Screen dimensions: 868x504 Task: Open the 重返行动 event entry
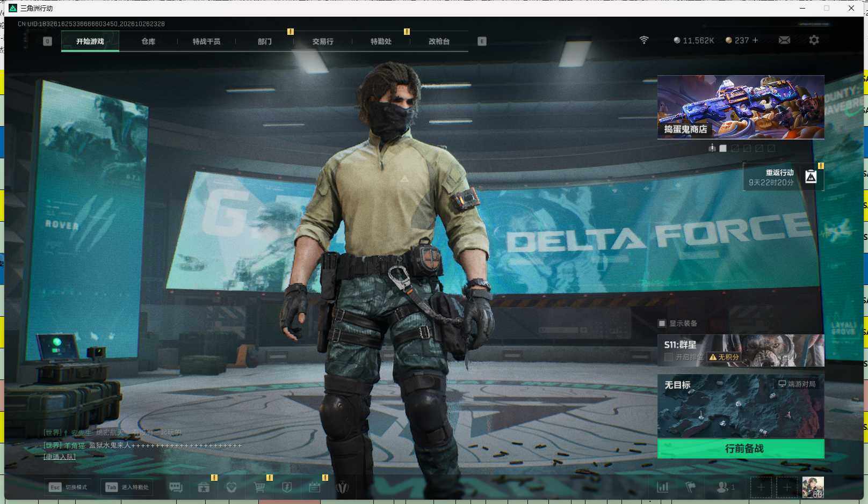click(783, 177)
